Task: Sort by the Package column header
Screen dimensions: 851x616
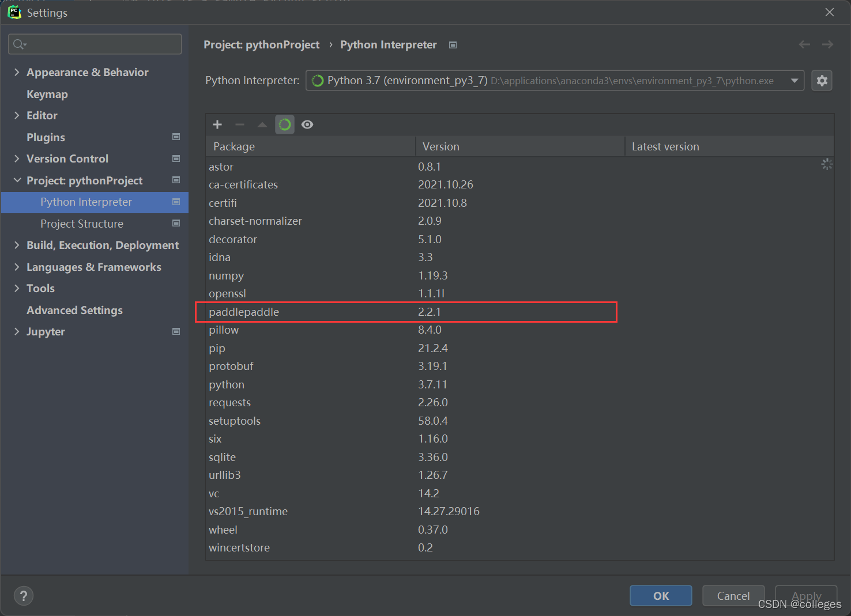Action: (x=311, y=146)
